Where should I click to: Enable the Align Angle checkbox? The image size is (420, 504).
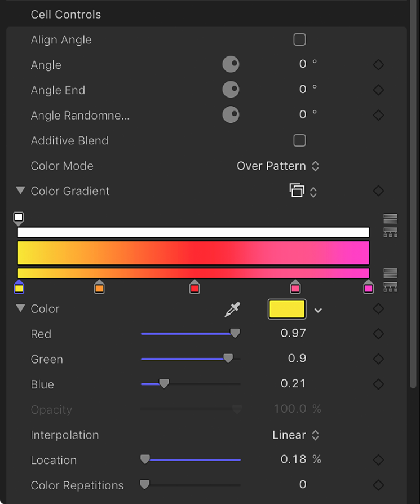click(x=299, y=39)
